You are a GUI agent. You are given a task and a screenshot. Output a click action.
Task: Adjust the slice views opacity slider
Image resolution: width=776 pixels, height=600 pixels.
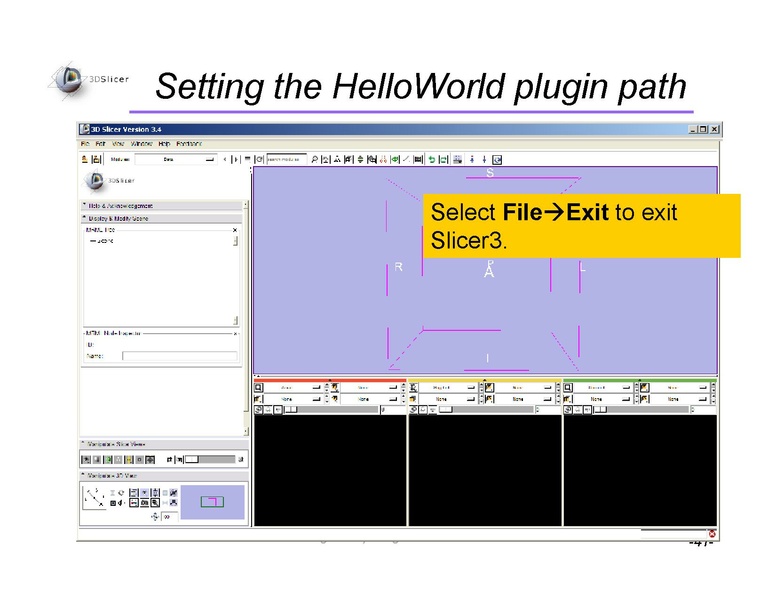pos(210,460)
